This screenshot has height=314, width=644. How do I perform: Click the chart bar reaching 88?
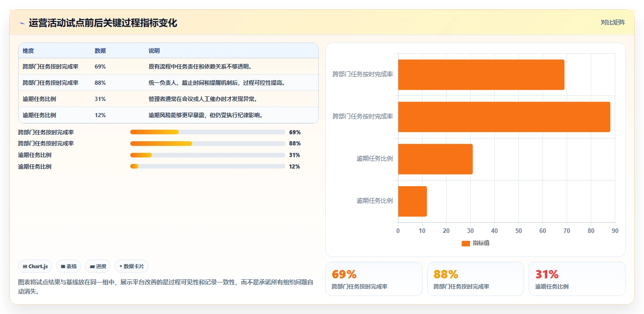point(504,117)
